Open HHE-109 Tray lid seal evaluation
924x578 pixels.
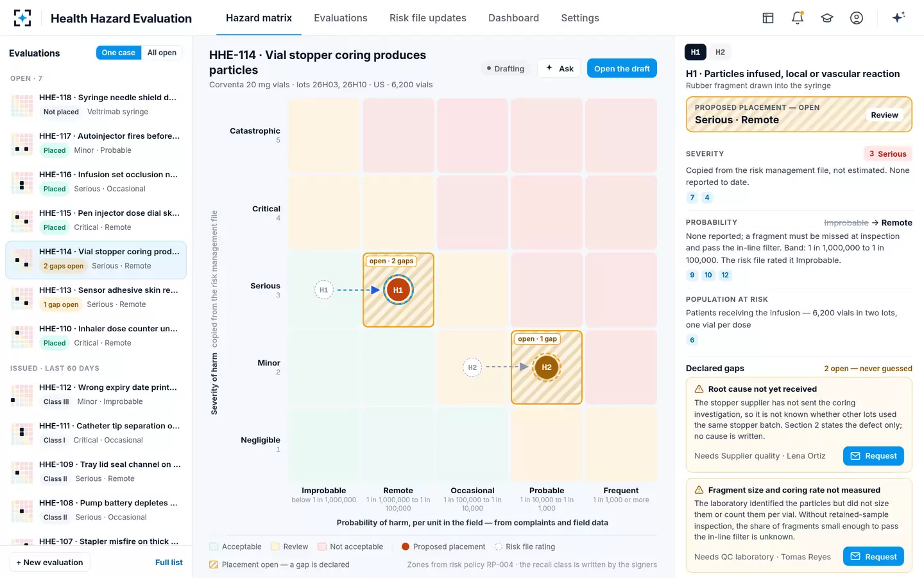coord(96,472)
